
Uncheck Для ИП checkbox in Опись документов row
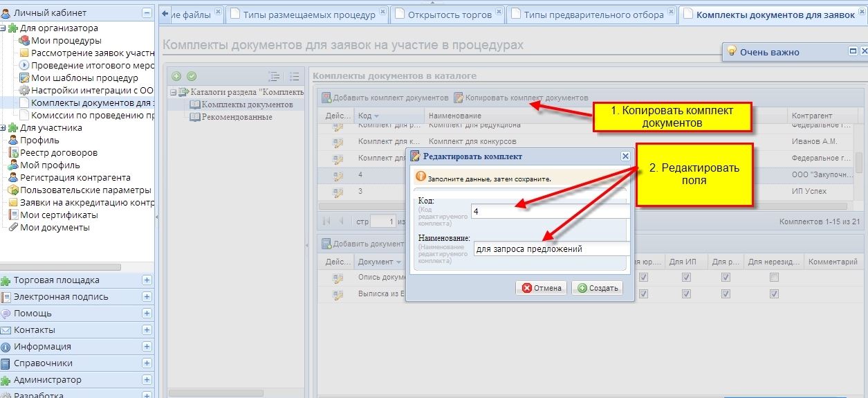[x=686, y=278]
